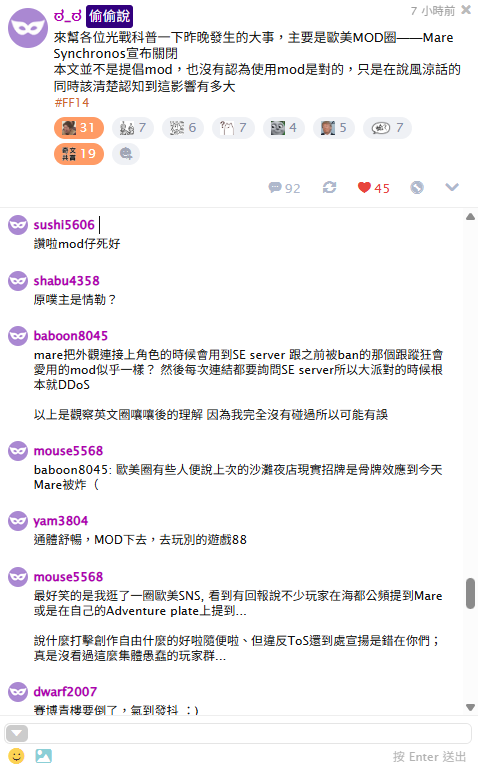Open the image upload icon
This screenshot has width=478, height=775.
pos(43,756)
